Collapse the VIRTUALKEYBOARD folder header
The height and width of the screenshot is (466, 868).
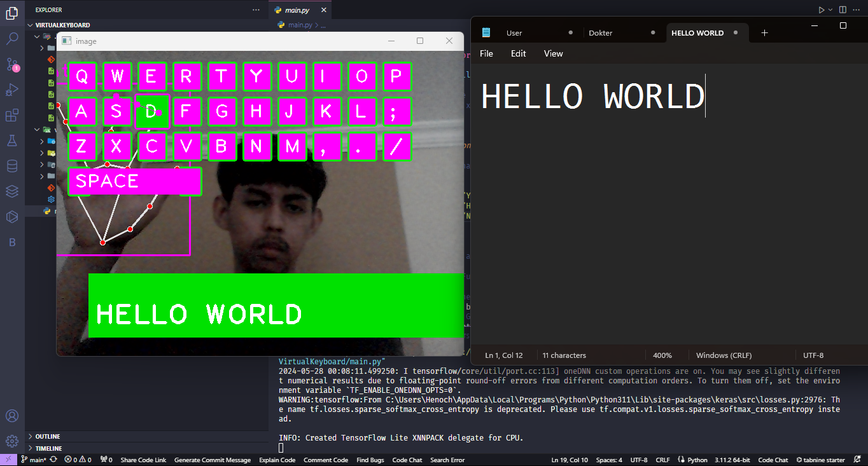(62, 25)
